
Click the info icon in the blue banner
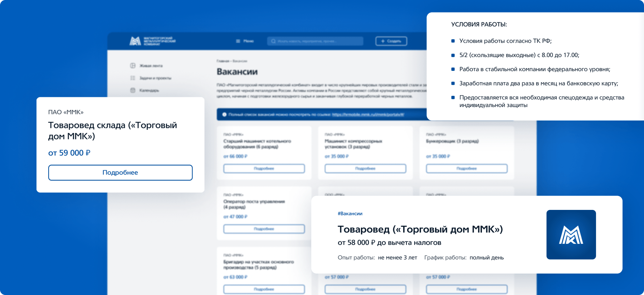pos(224,114)
